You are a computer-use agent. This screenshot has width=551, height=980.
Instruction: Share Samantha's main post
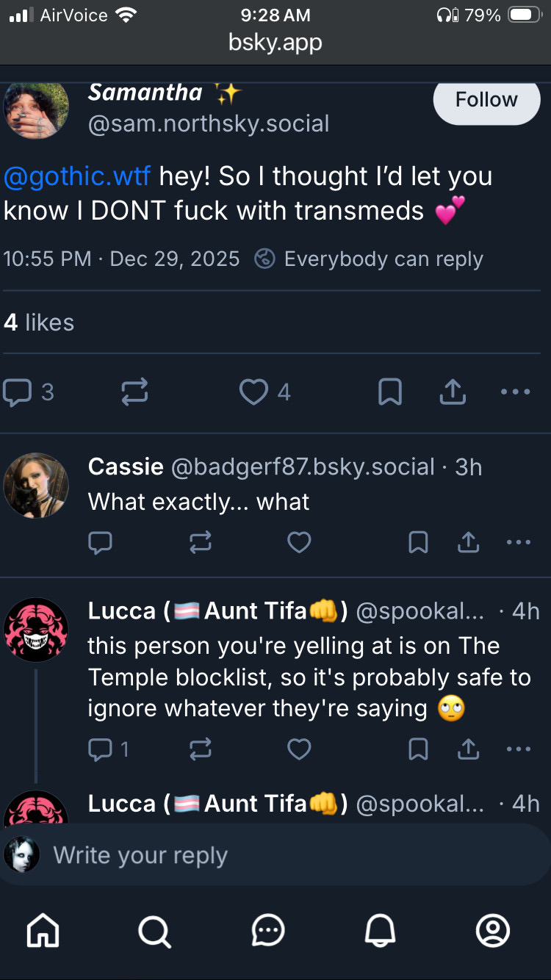tap(453, 392)
